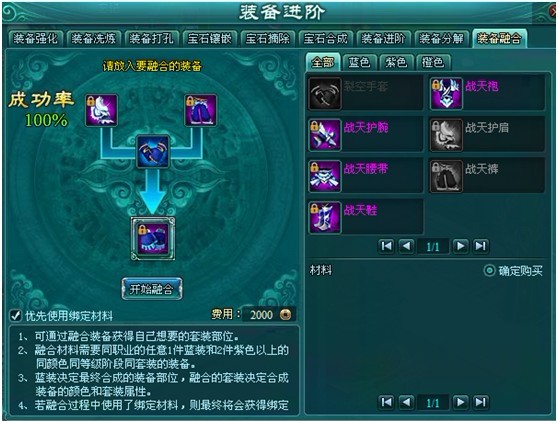The image size is (558, 423).
Task: Select the 战天护腕 bracer icon
Action: 325,135
